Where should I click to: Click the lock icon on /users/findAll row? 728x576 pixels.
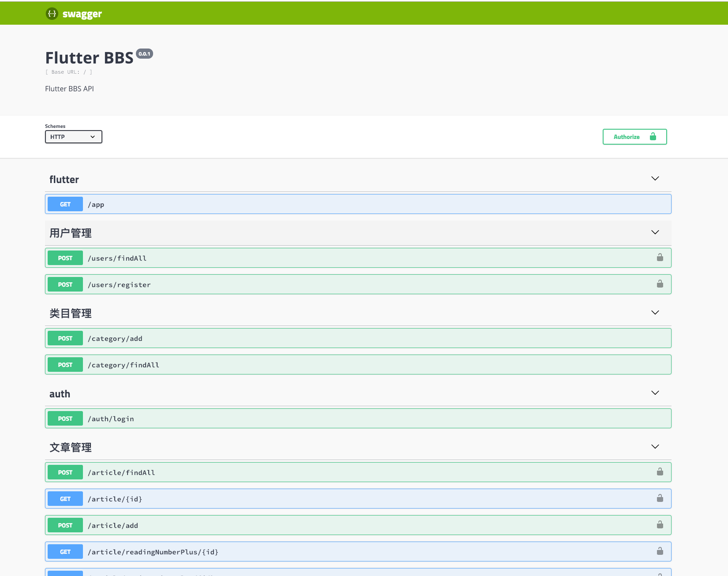[x=660, y=257]
